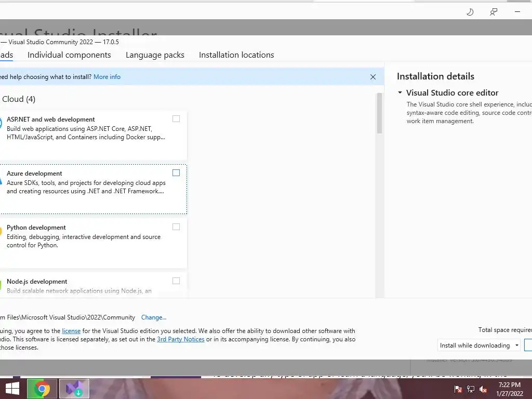Open the license link

click(x=71, y=331)
